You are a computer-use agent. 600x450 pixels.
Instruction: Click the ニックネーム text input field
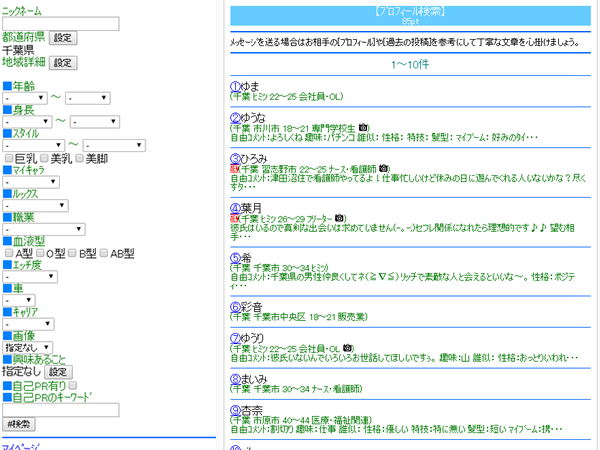(x=60, y=23)
